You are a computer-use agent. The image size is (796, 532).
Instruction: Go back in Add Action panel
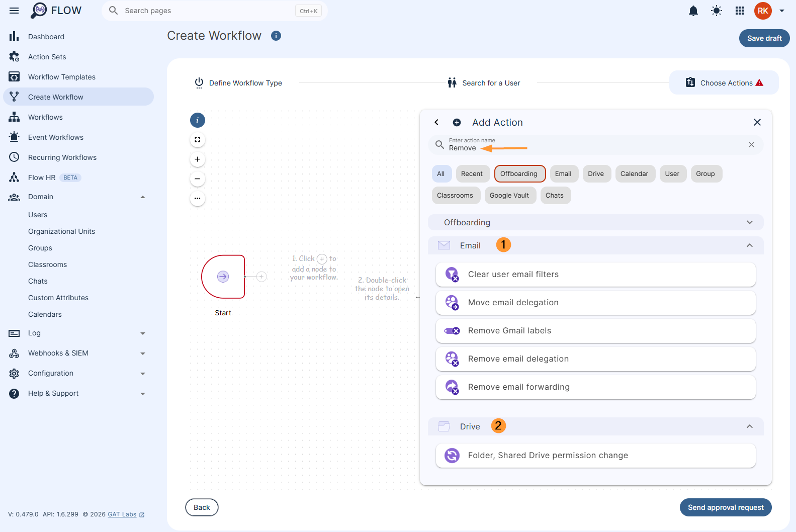click(436, 122)
